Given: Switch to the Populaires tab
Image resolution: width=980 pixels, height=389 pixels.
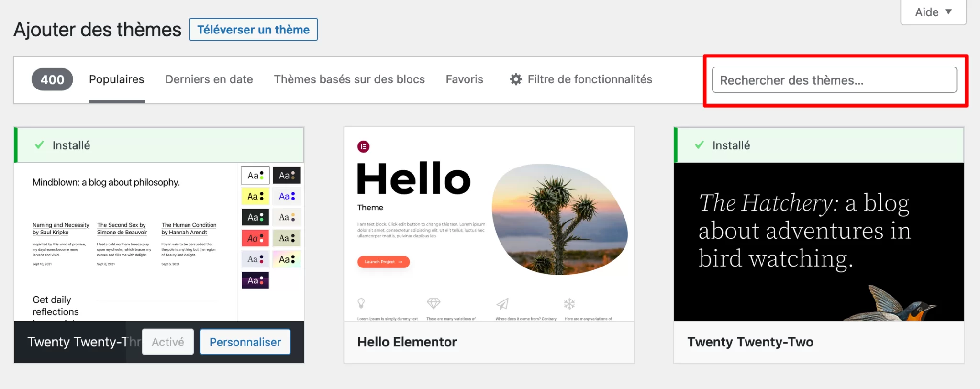Looking at the screenshot, I should 116,79.
